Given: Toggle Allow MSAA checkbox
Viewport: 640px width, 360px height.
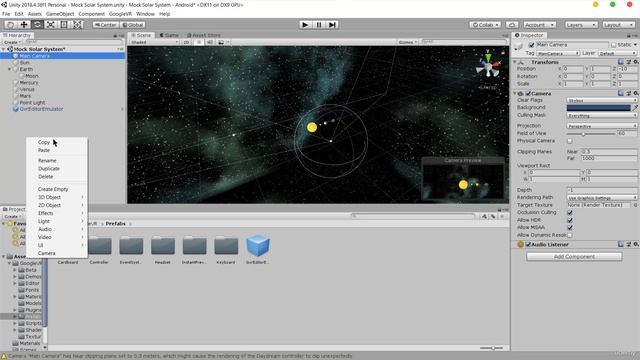Looking at the screenshot, I should 569,227.
